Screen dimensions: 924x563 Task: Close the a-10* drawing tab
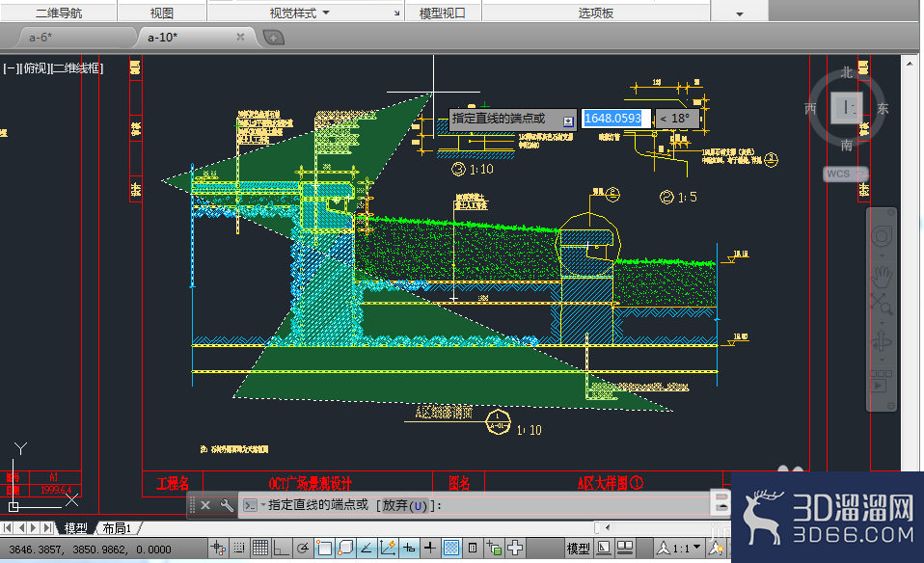[240, 37]
